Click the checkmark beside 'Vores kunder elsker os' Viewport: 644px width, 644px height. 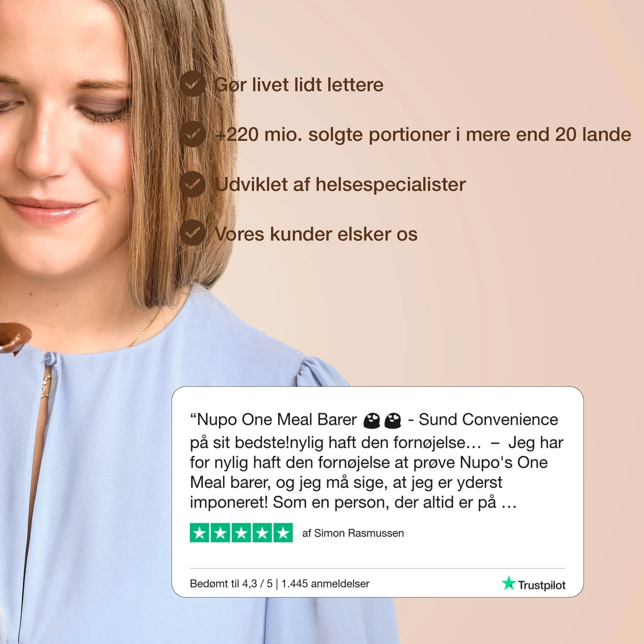pos(193,233)
